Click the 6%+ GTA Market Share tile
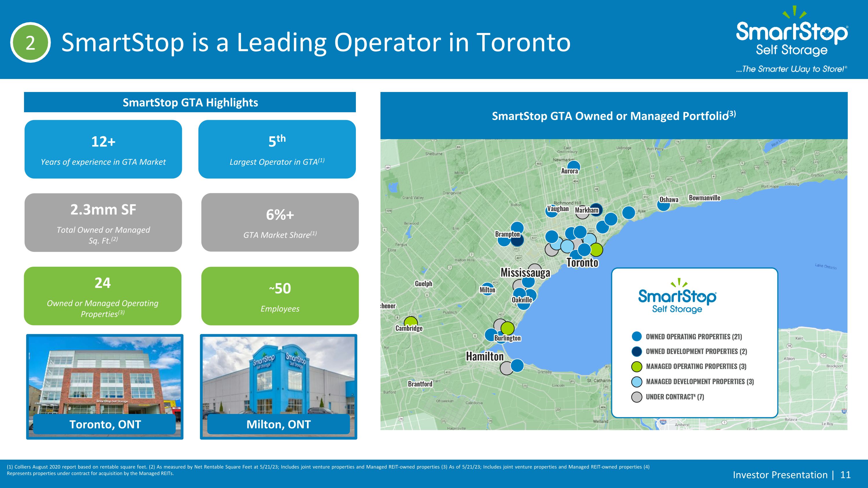Screen dimensions: 868x488 [x=280, y=222]
